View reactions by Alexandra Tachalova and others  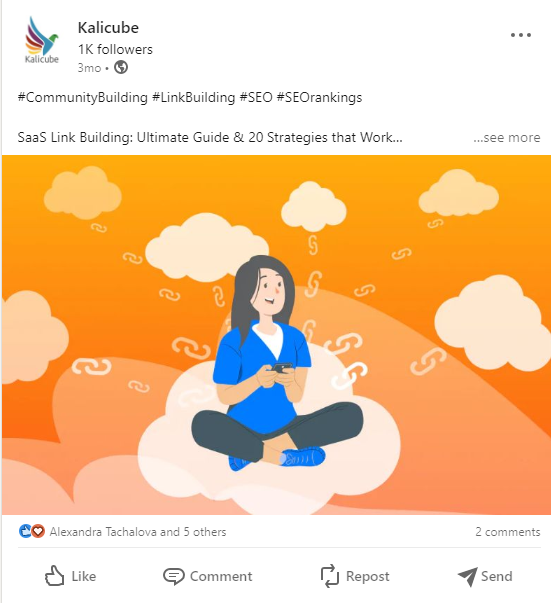[138, 532]
